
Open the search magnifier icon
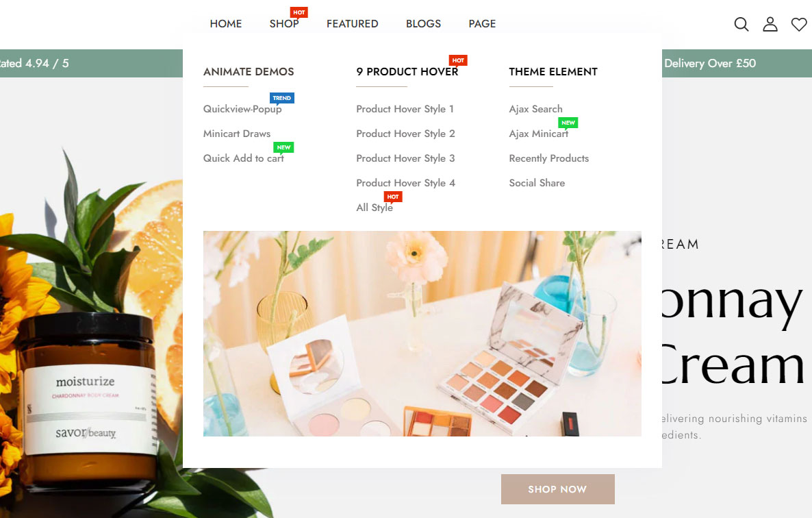pyautogui.click(x=741, y=24)
